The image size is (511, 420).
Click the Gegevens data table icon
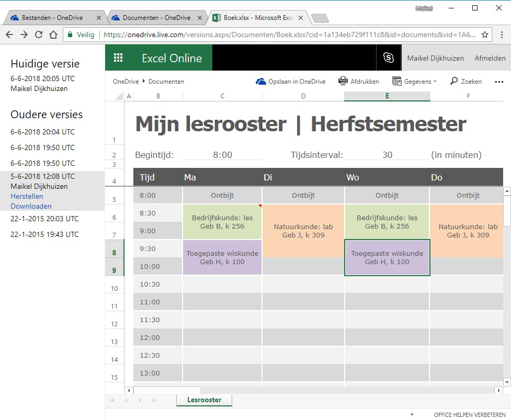click(396, 81)
